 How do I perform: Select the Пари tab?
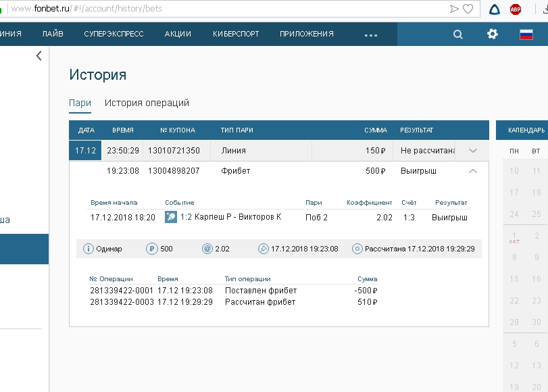(80, 103)
